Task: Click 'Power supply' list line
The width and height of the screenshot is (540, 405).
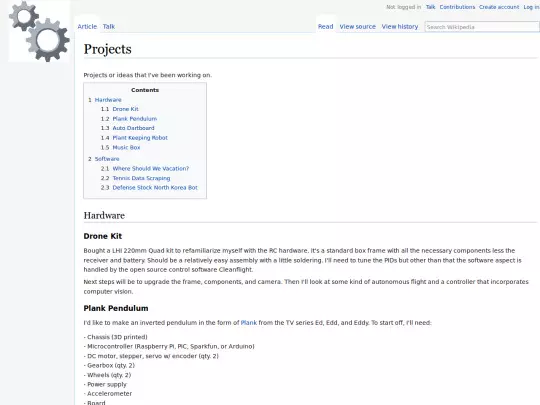Action: tap(105, 384)
